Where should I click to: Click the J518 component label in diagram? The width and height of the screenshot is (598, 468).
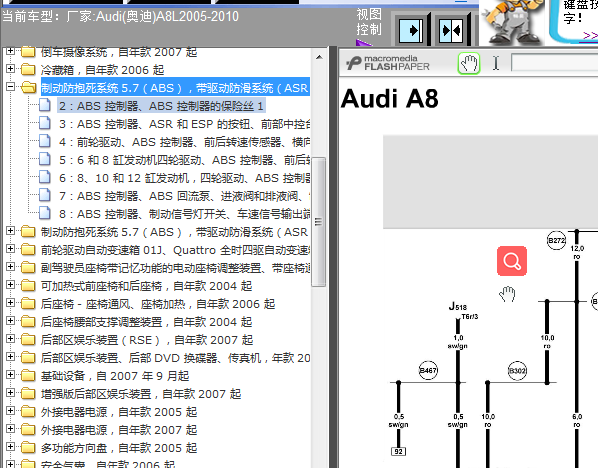(458, 306)
